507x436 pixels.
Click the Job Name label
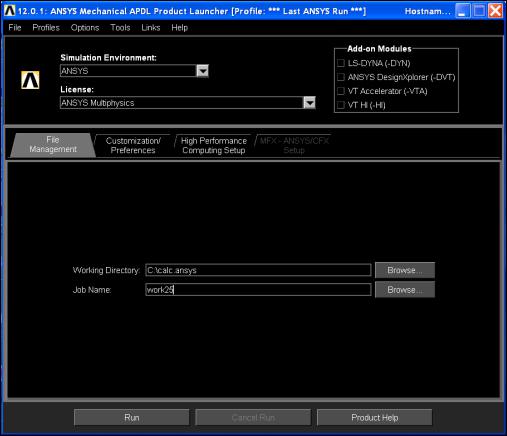coord(92,290)
